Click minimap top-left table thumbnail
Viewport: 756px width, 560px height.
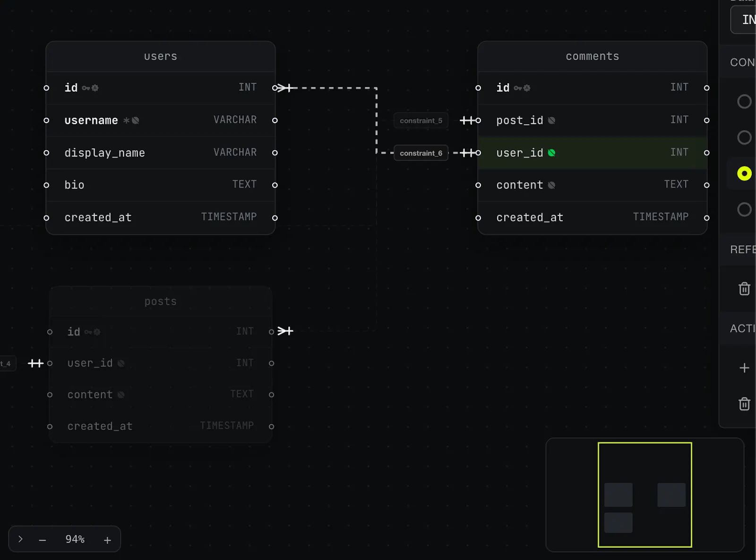(x=619, y=495)
